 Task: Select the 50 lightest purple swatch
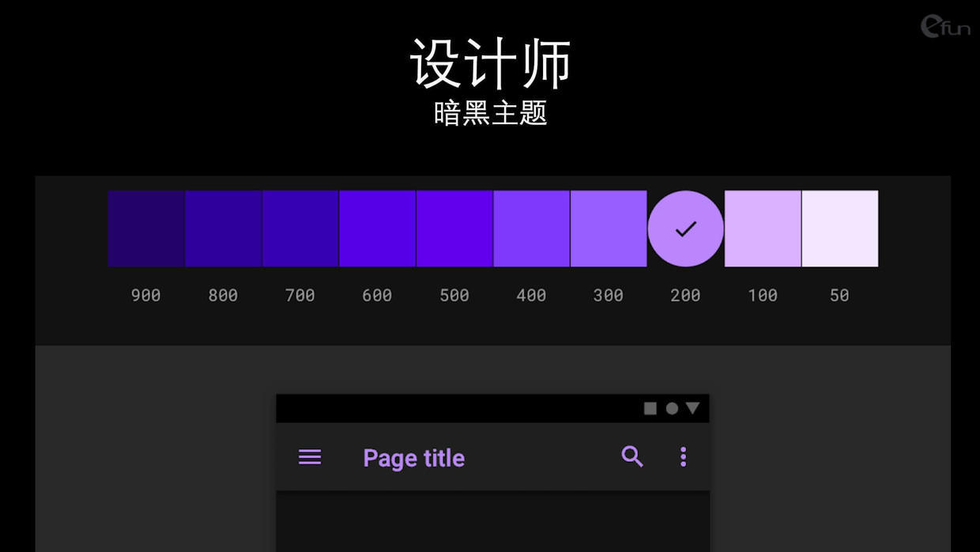[840, 229]
